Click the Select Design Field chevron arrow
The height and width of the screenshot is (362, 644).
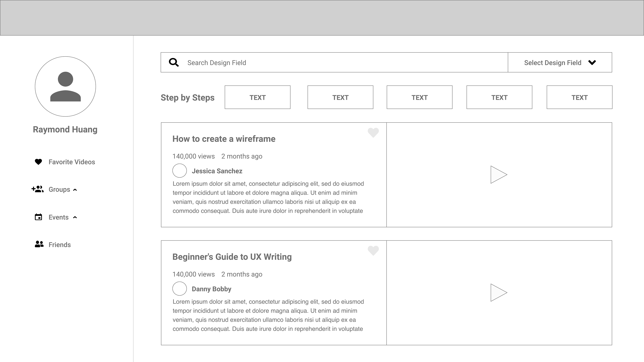[592, 63]
